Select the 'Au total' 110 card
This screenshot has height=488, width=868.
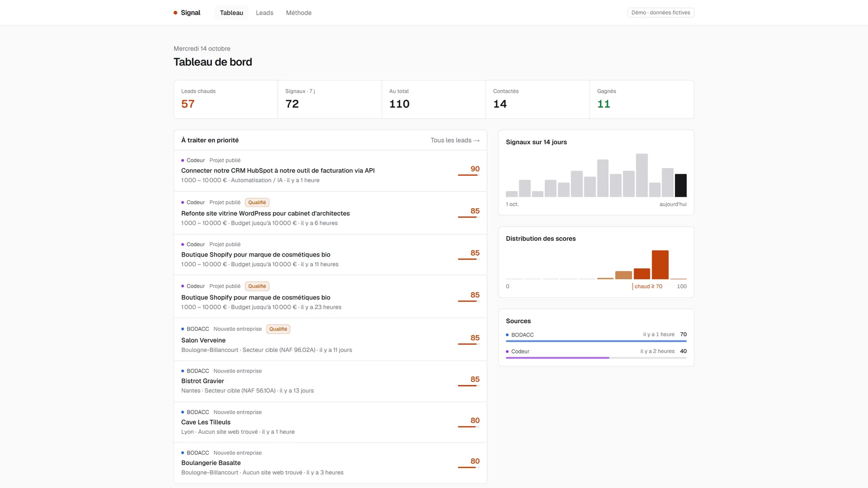[x=433, y=99]
